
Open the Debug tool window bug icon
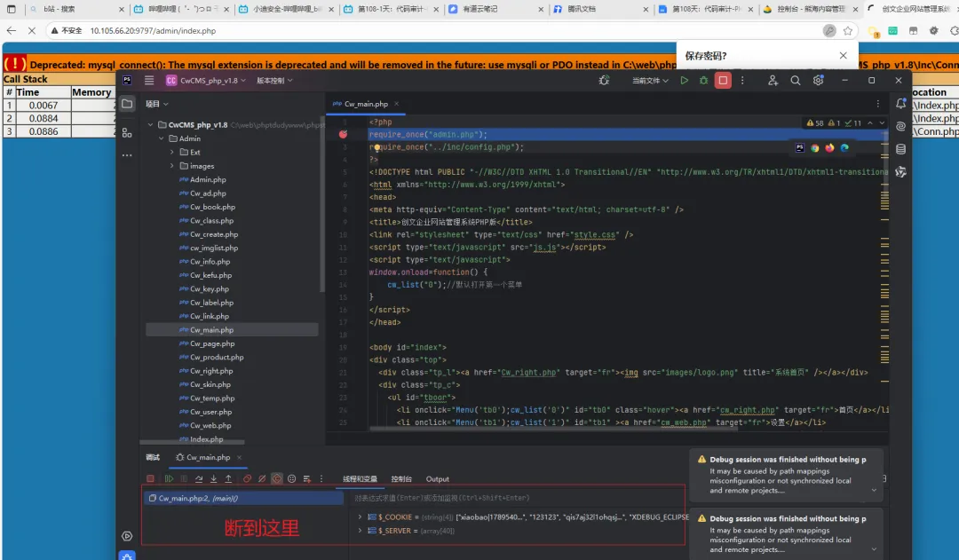pos(127,556)
